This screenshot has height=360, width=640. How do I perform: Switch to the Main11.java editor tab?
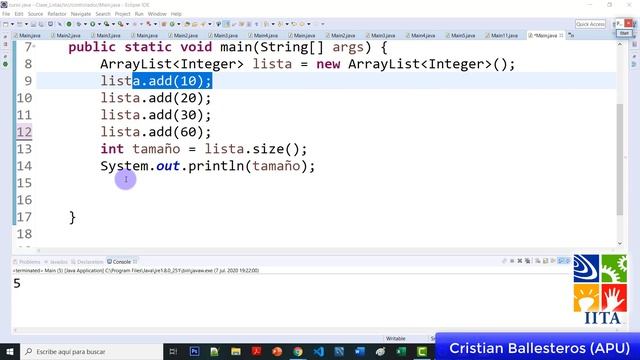[x=501, y=36]
